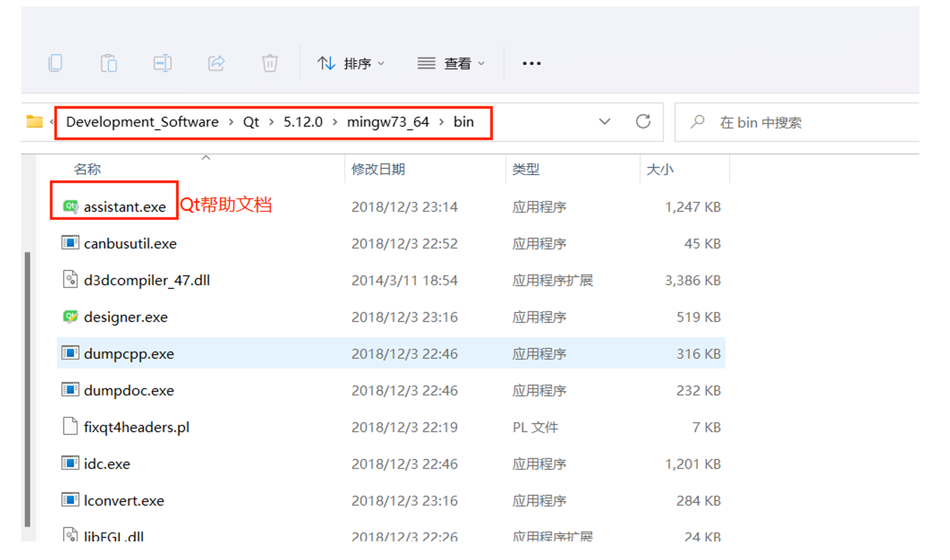This screenshot has height=560, width=950.
Task: Open the address bar history dropdown
Action: (605, 122)
